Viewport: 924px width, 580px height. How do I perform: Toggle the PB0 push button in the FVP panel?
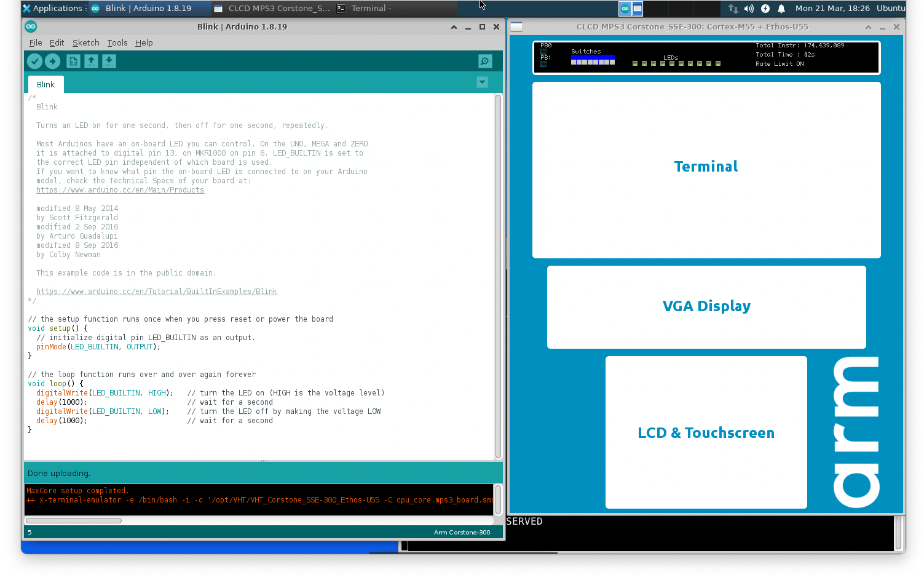543,52
